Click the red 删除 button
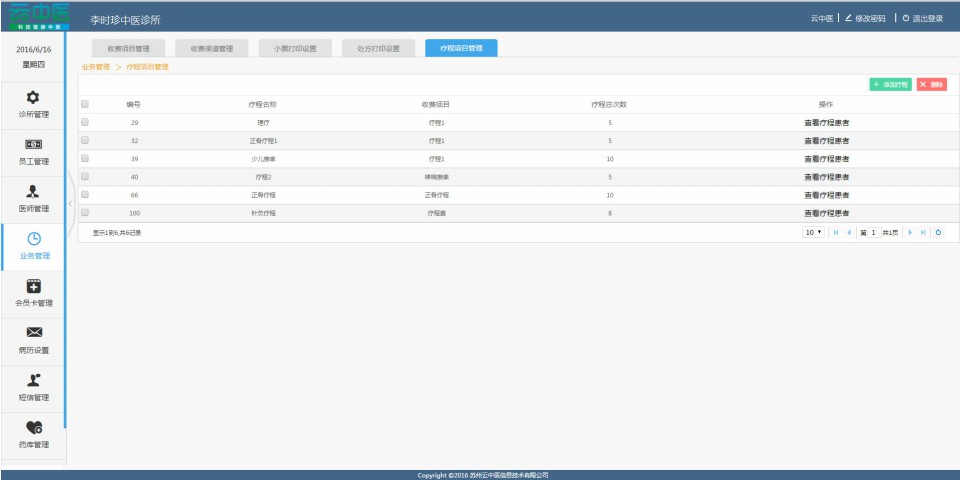960x480 pixels. 931,85
